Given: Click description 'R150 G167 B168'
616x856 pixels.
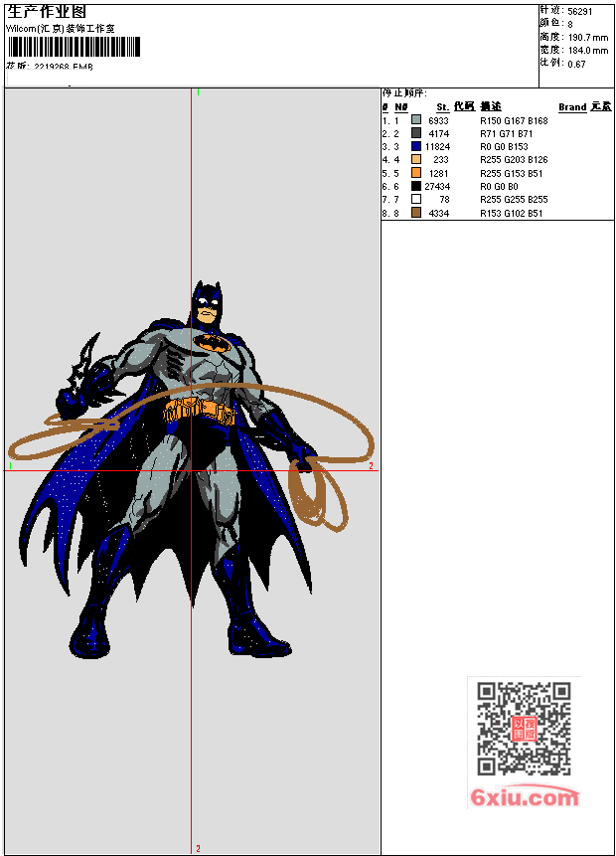Looking at the screenshot, I should tap(514, 120).
